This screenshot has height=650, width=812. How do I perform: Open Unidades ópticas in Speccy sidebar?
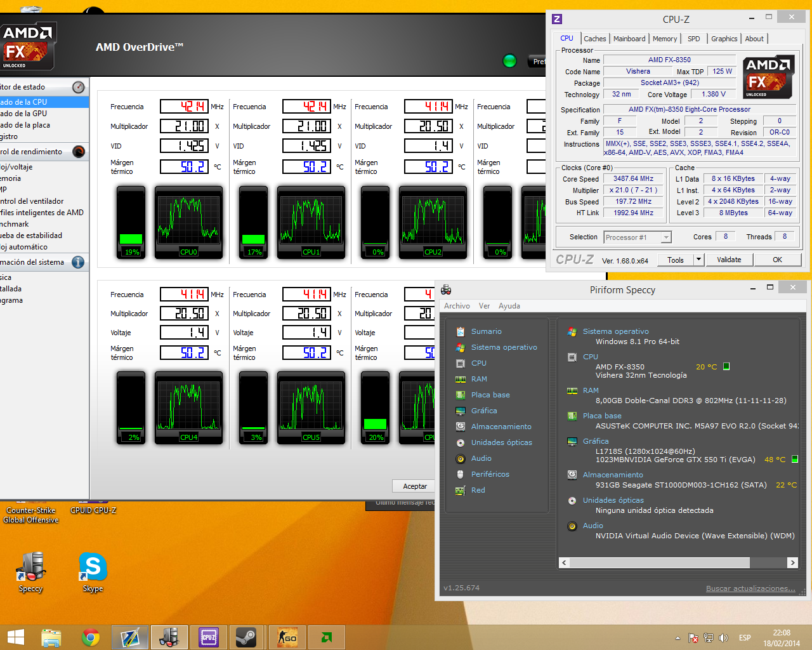click(x=501, y=442)
